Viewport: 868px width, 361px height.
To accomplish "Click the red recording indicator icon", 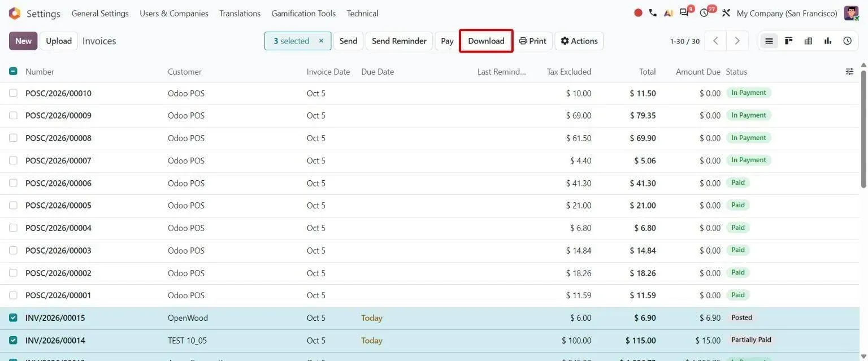I will 639,13.
